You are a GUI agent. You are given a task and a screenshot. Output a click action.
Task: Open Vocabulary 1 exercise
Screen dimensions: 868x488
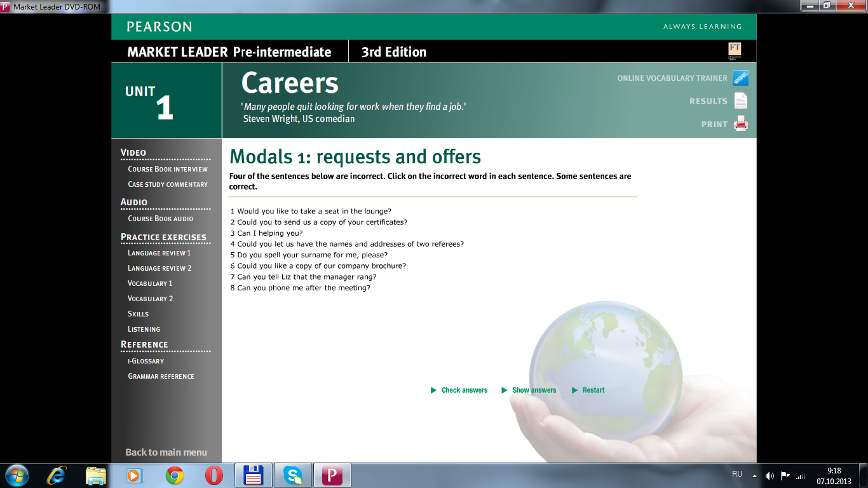click(150, 283)
